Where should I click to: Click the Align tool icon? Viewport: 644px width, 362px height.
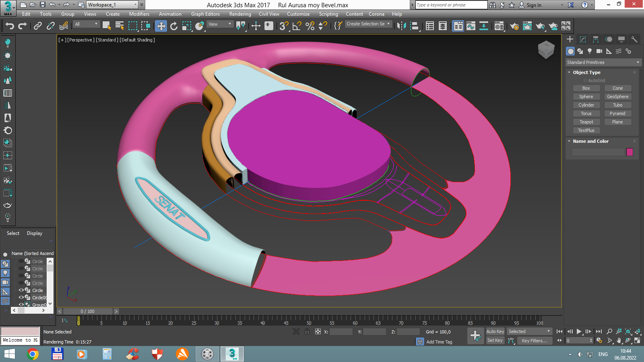415,26
